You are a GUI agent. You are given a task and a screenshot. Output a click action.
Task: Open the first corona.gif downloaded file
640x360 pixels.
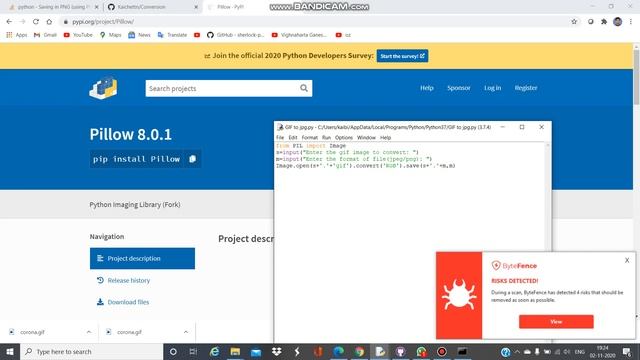pyautogui.click(x=32, y=332)
